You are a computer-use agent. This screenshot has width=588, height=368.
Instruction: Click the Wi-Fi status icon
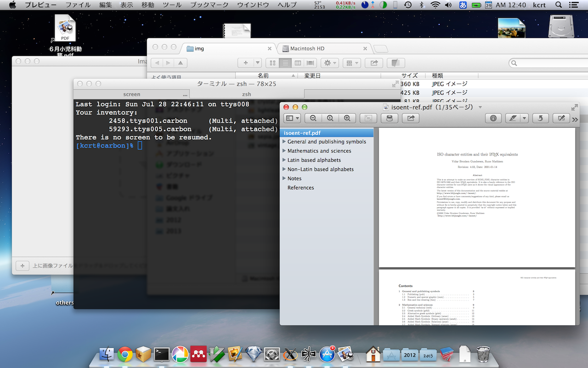[435, 5]
